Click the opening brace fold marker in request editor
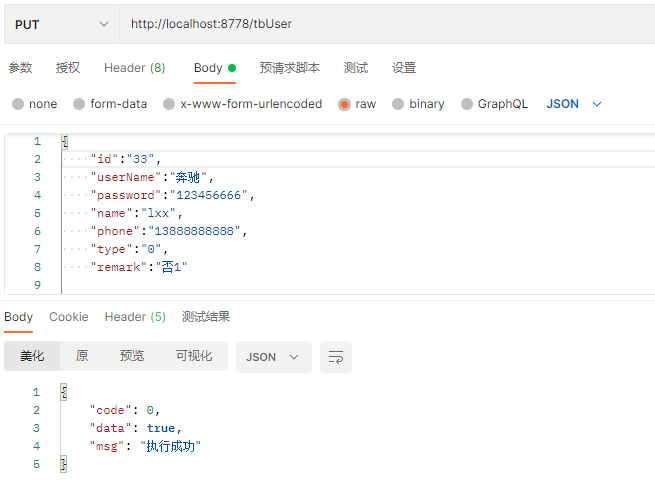 pyautogui.click(x=65, y=141)
